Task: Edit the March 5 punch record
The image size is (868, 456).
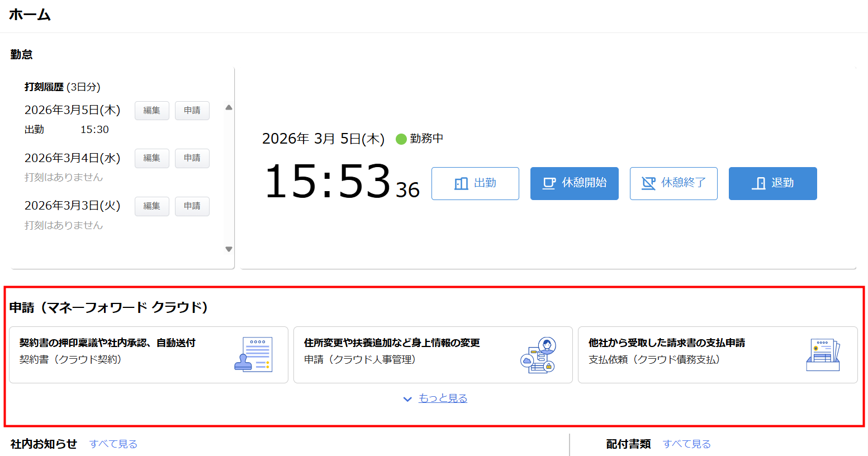Action: (x=151, y=111)
